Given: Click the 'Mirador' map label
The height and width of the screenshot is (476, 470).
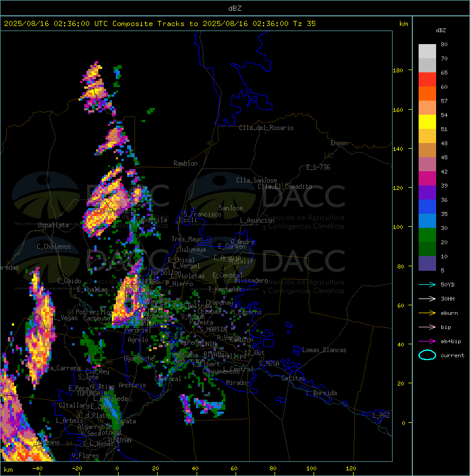Looking at the screenshot, I should (238, 383).
